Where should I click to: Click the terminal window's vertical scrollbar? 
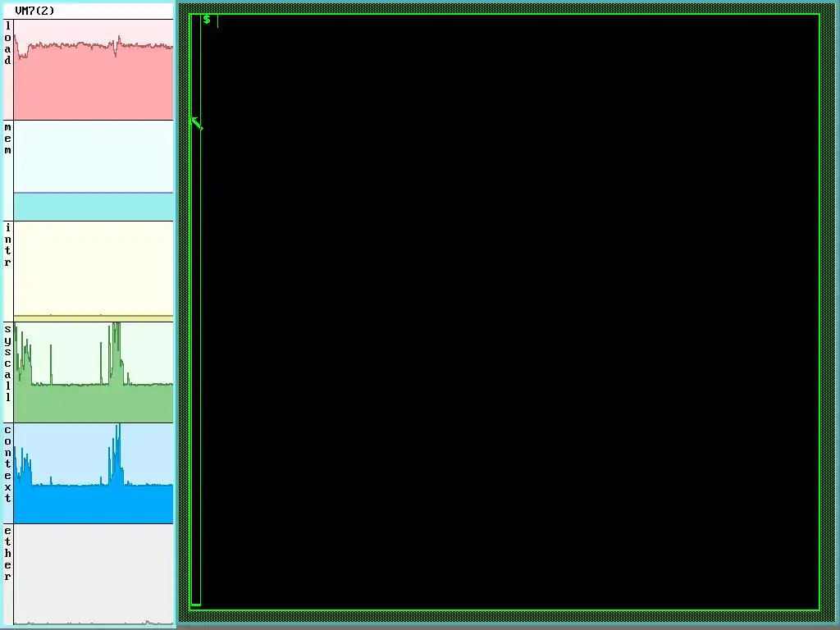tap(196, 311)
